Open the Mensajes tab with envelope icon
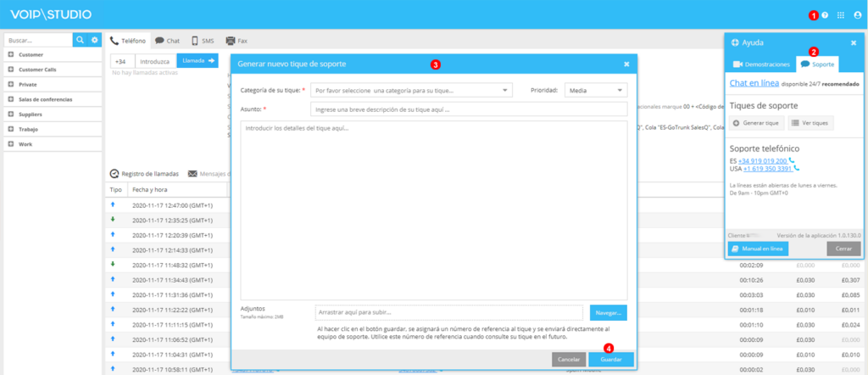Image resolution: width=868 pixels, height=375 pixels. [x=209, y=173]
